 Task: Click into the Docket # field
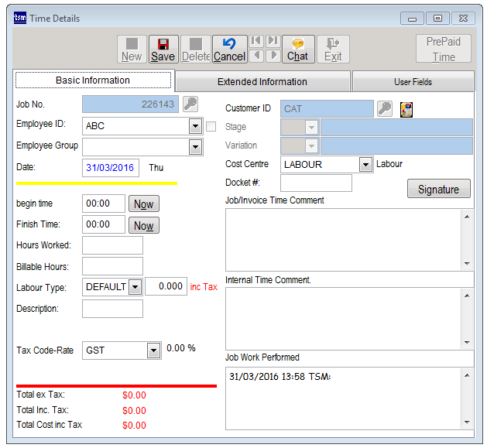pyautogui.click(x=316, y=183)
